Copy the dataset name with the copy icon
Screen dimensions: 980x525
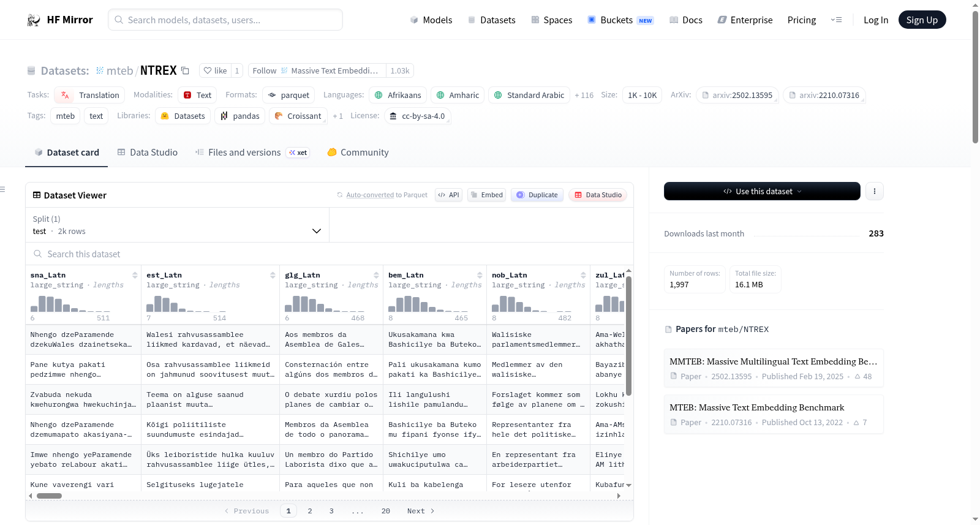[x=185, y=70]
